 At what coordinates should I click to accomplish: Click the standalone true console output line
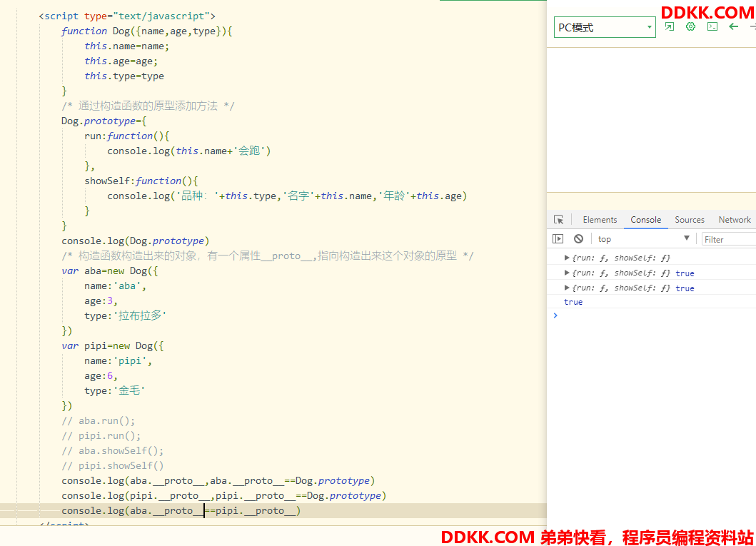pos(573,302)
